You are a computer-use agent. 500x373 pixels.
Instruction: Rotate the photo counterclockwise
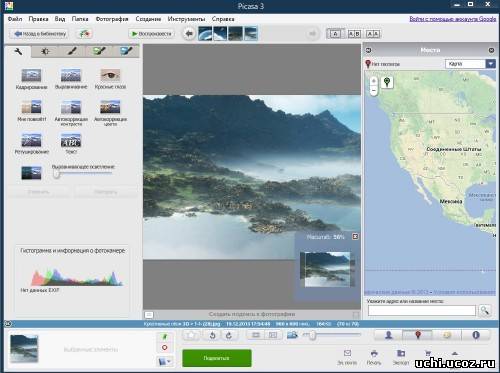pos(213,335)
